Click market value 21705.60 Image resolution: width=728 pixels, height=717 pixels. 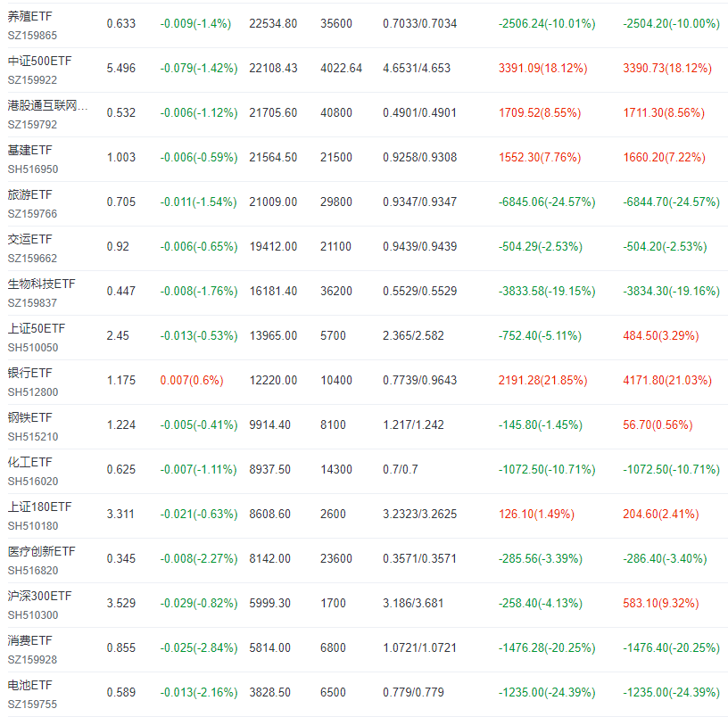click(273, 112)
